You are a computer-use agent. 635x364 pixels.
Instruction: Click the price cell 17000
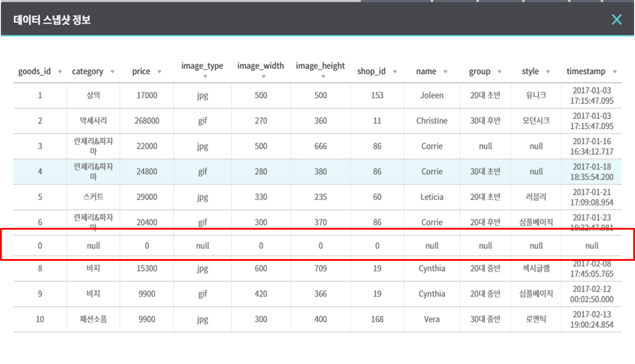click(147, 95)
